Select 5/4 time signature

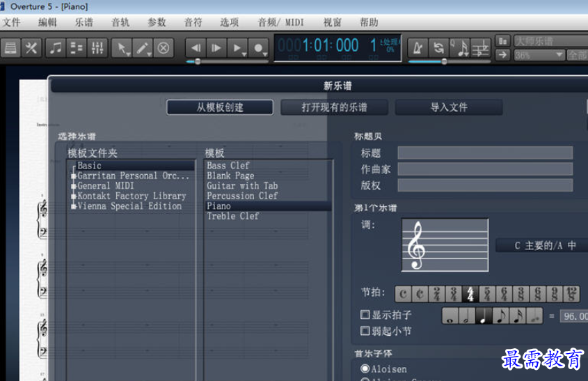[x=487, y=294]
